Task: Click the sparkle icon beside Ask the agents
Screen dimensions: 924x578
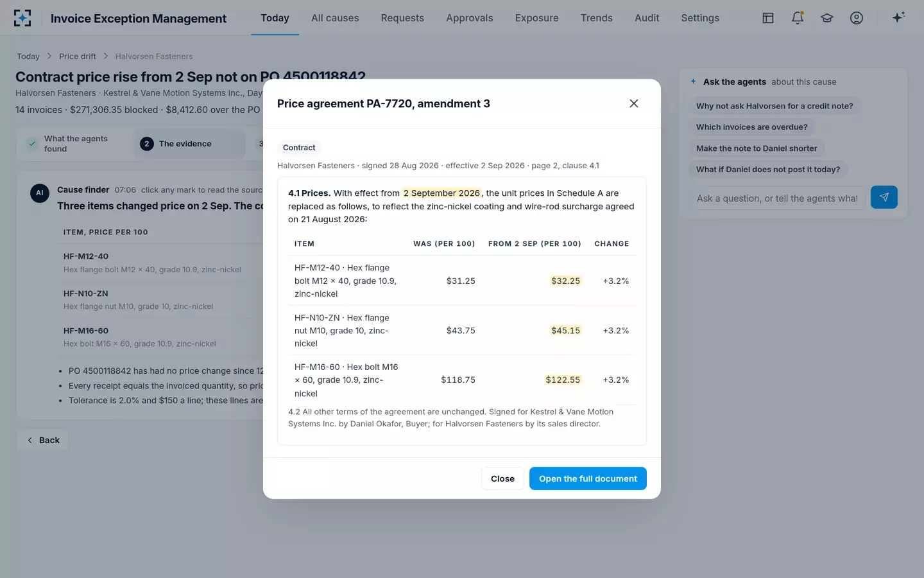Action: pyautogui.click(x=693, y=82)
